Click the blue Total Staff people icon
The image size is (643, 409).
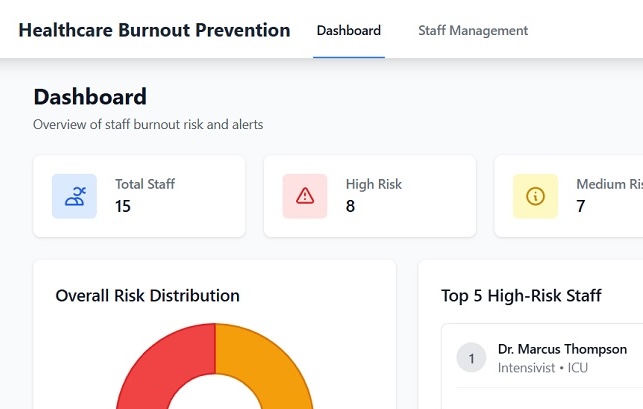coord(74,196)
